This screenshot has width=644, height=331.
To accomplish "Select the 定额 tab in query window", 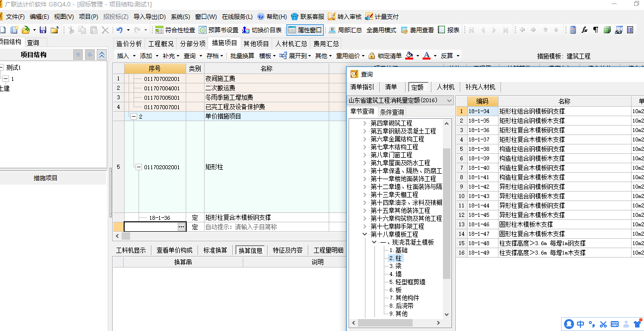I will 418,87.
